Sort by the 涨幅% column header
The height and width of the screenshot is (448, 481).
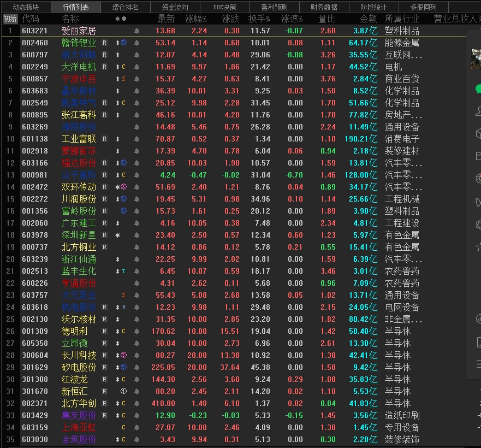pyautogui.click(x=195, y=19)
